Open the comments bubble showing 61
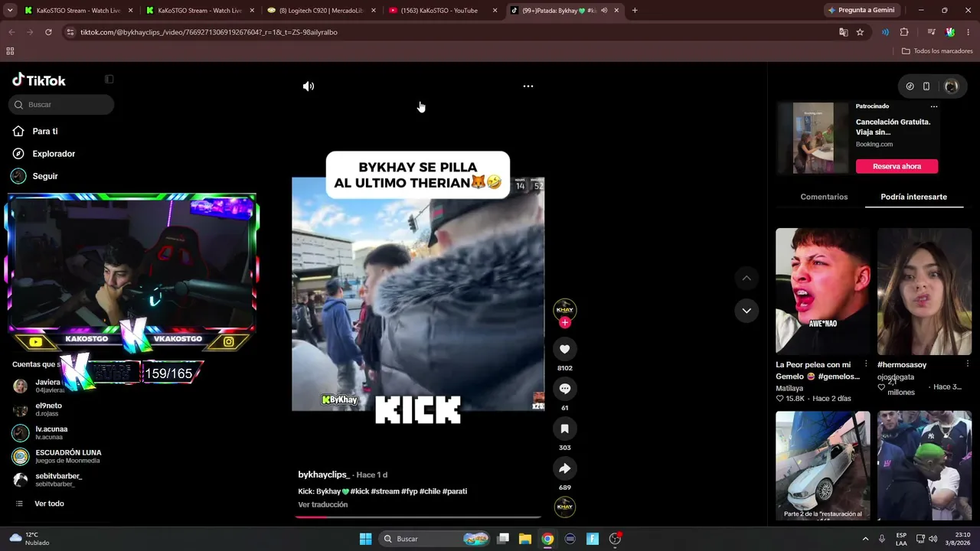This screenshot has height=551, width=980. [565, 389]
